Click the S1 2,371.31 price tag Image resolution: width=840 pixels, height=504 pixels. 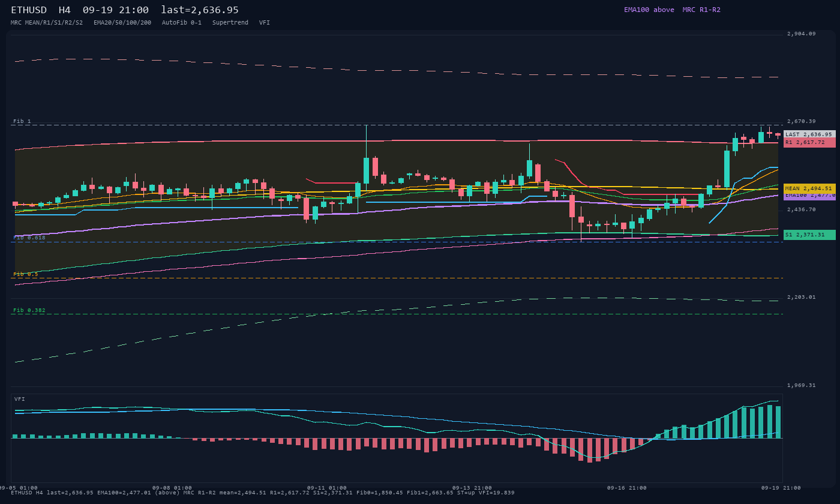point(809,235)
